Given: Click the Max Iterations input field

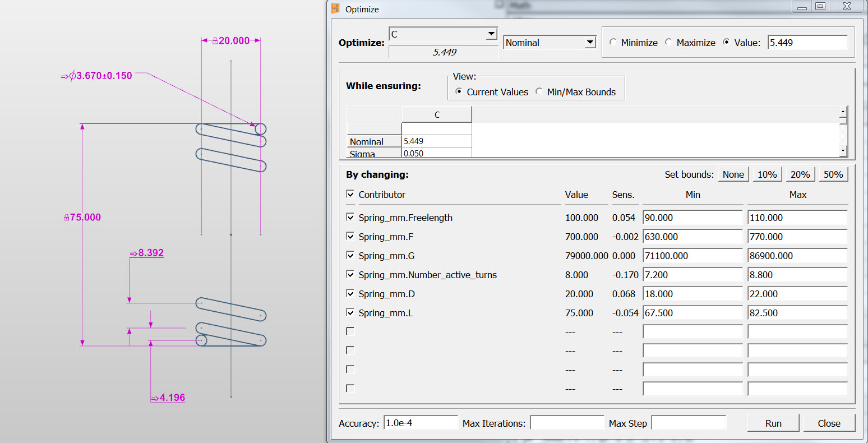Looking at the screenshot, I should click(x=567, y=423).
